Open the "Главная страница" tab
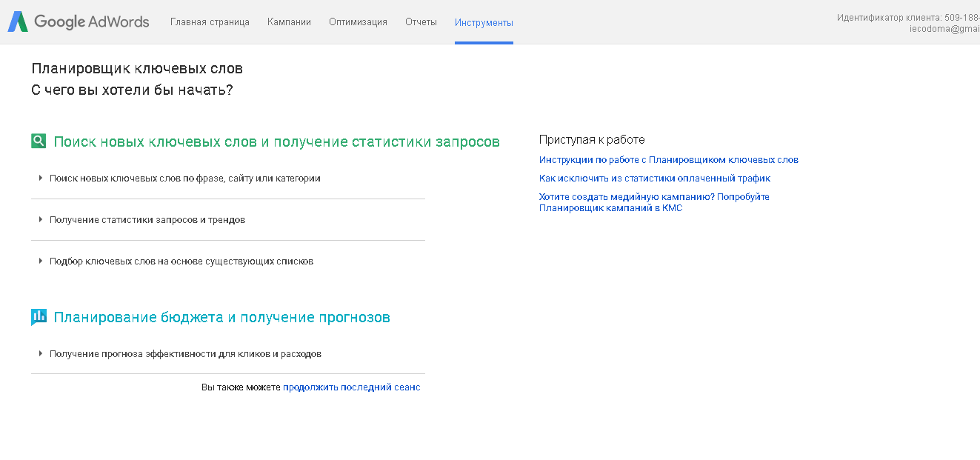 (x=210, y=21)
